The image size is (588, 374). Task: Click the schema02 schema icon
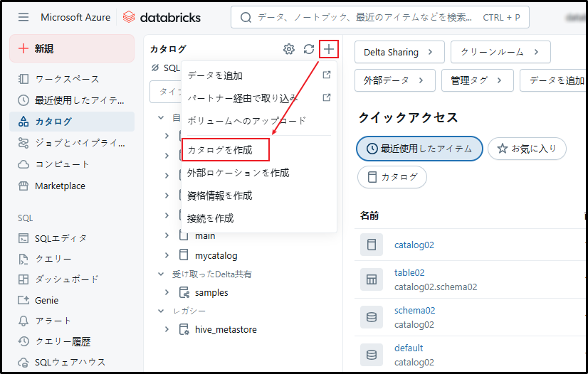(x=372, y=317)
